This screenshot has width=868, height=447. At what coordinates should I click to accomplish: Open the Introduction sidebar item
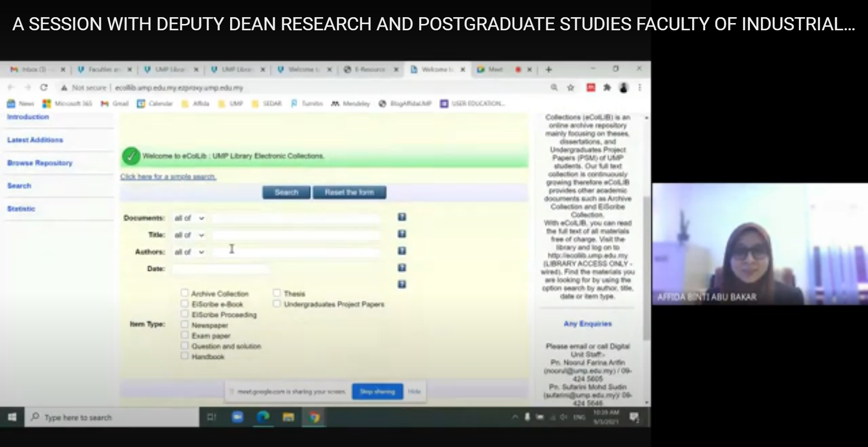[x=28, y=117]
